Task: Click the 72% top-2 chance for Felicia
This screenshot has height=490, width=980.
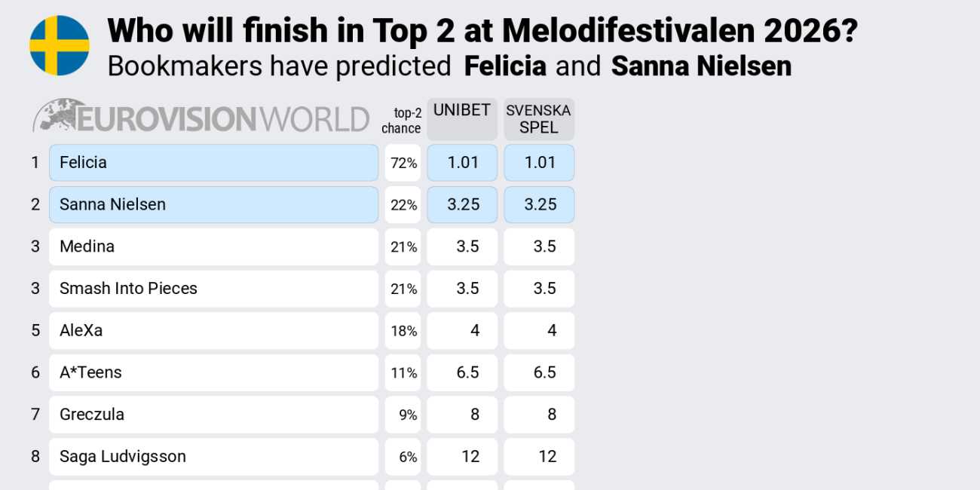Action: 403,163
